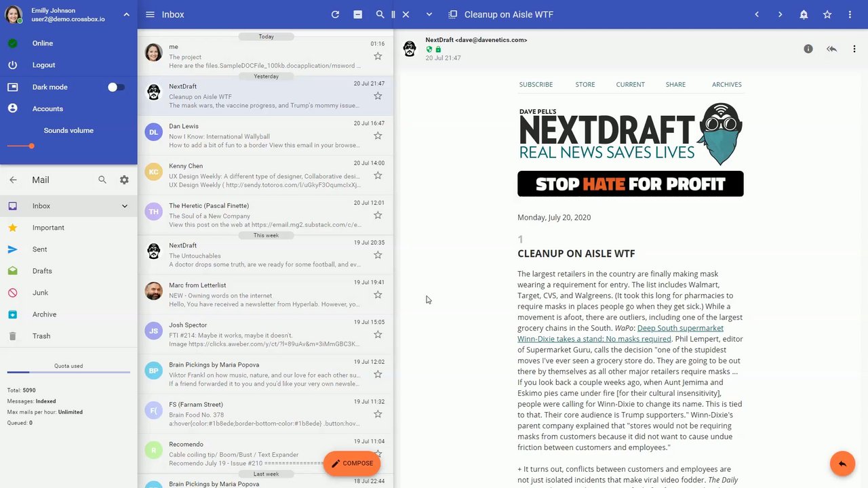The image size is (868, 488).
Task: Star the Dan Lewis email
Action: 378,136
